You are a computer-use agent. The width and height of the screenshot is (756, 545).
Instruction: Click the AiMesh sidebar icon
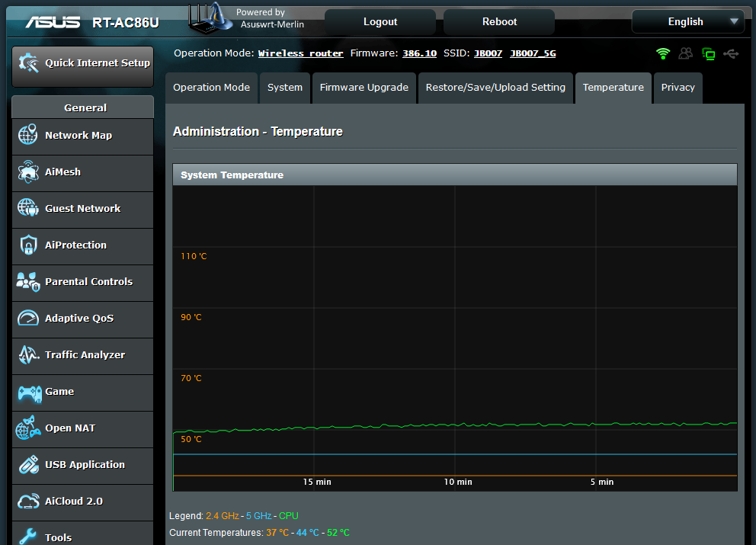(28, 172)
